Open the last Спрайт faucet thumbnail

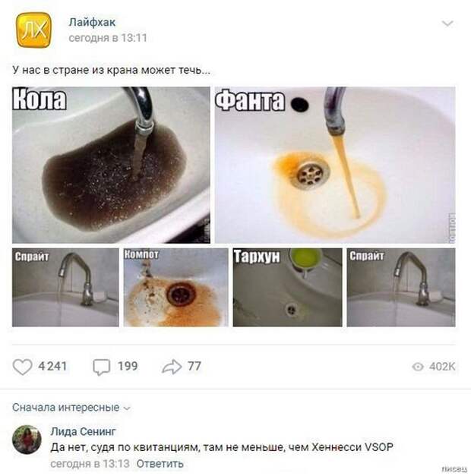pos(401,287)
